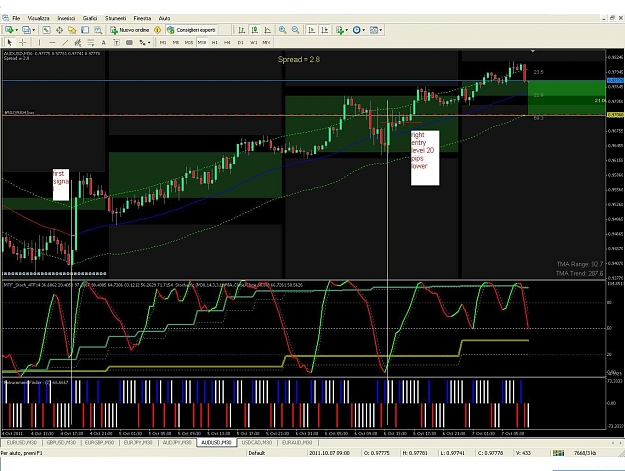
Task: Expand the new chart dropdown arrow
Action: pos(16,30)
